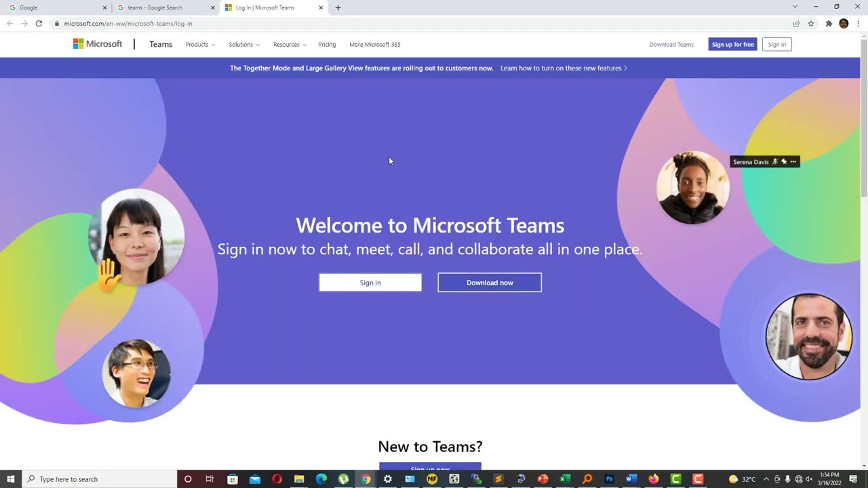Bookmark this page with star icon

pyautogui.click(x=811, y=24)
